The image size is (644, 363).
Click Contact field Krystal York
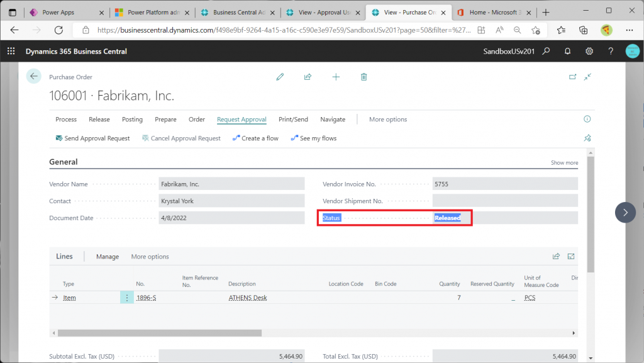click(x=231, y=201)
